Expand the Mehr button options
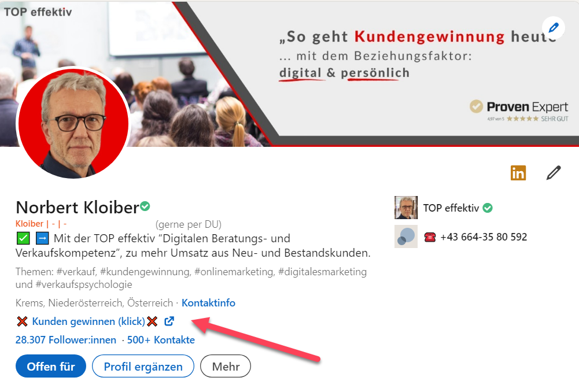The image size is (579, 392). tap(226, 366)
